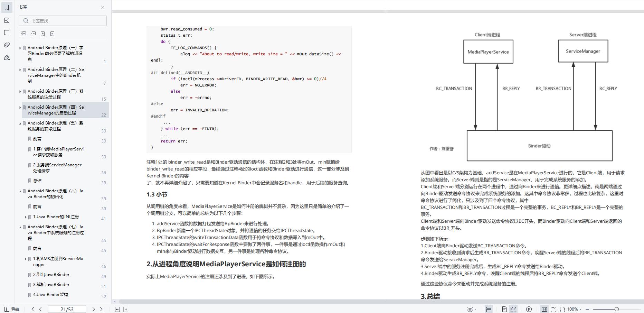Click the add bookmark icon
This screenshot has width=644, height=313.
[x=42, y=34]
